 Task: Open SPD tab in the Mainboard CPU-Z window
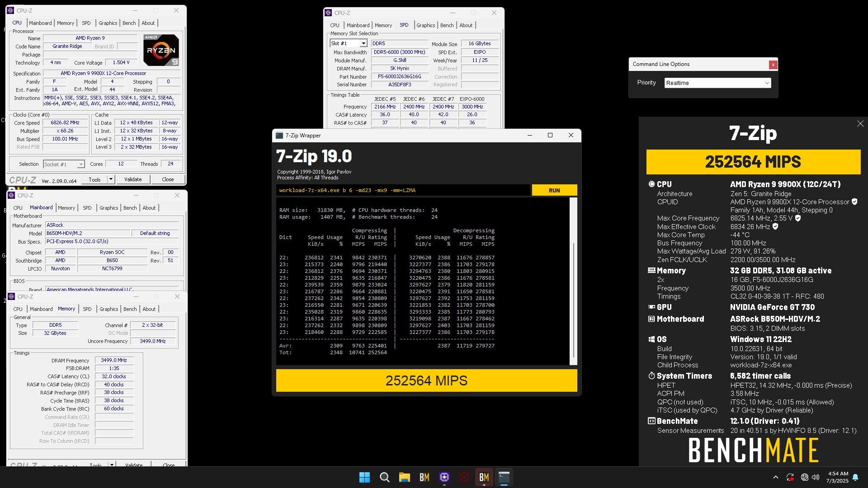click(x=87, y=208)
